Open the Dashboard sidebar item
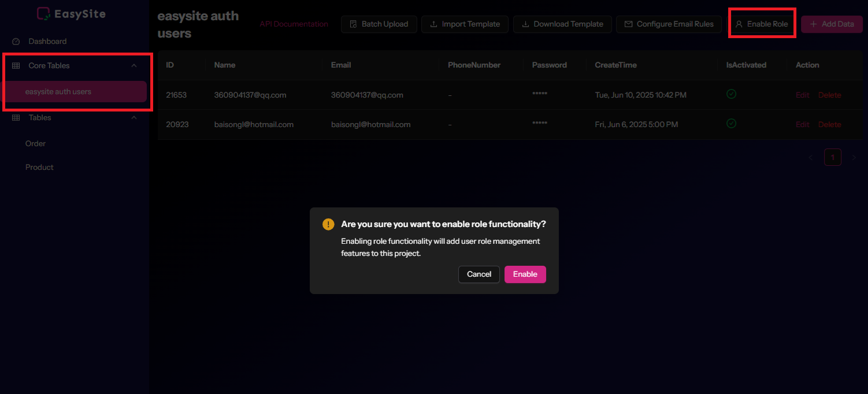This screenshot has width=868, height=394. [x=47, y=42]
